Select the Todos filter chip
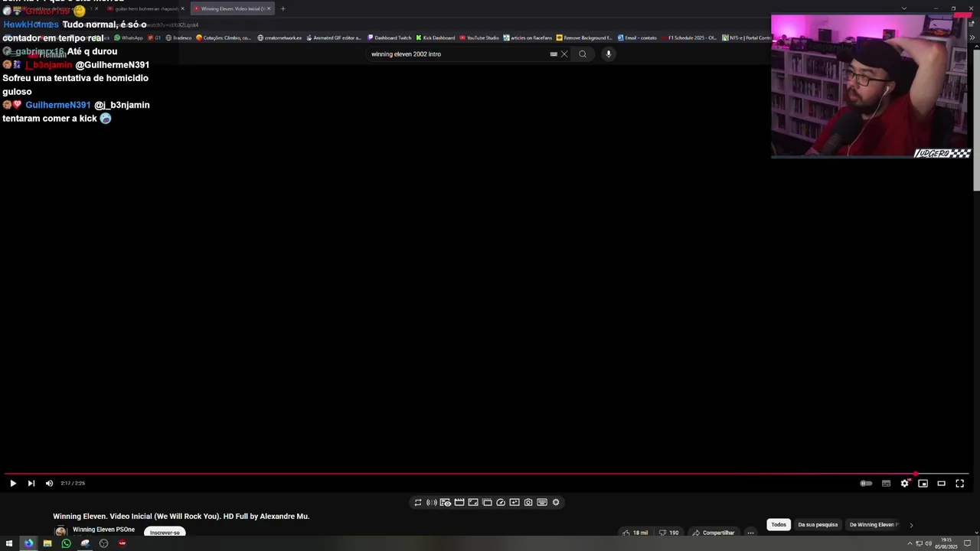Image resolution: width=980 pixels, height=551 pixels. pyautogui.click(x=779, y=525)
